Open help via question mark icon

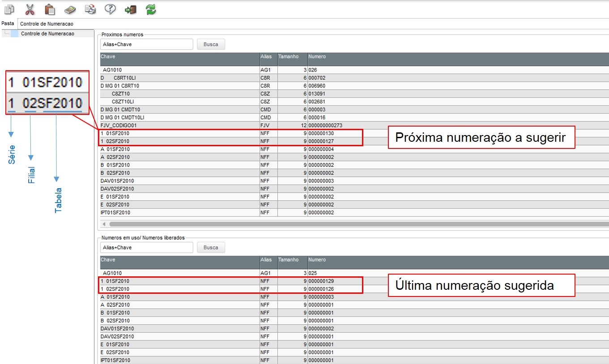110,9
